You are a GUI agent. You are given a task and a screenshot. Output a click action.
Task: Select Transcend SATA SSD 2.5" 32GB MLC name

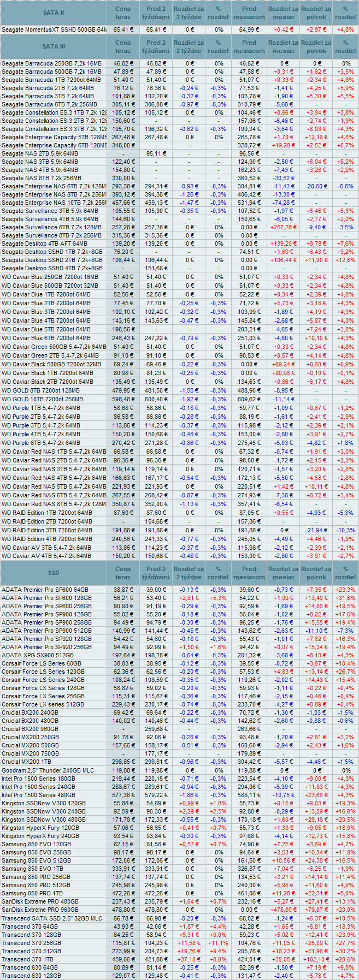pyautogui.click(x=52, y=918)
